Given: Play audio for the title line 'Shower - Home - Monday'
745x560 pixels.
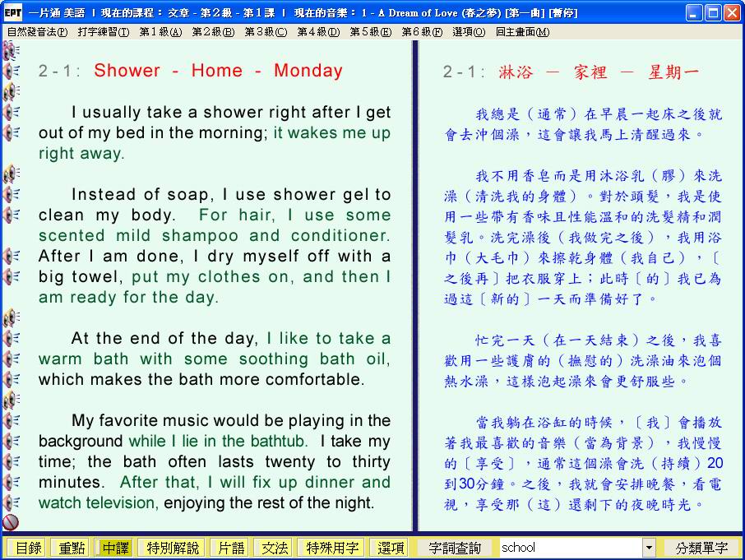Looking at the screenshot, I should [x=11, y=71].
